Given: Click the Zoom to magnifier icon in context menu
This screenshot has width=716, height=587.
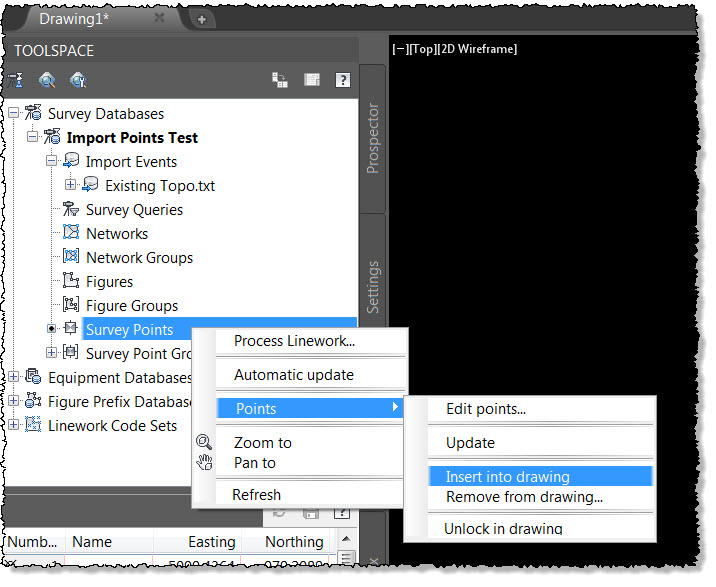Looking at the screenshot, I should (204, 442).
